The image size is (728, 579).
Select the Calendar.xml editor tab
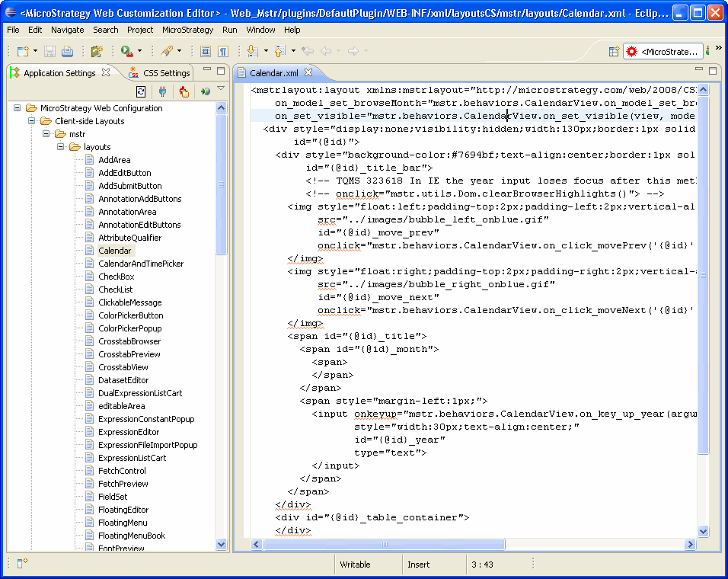274,73
